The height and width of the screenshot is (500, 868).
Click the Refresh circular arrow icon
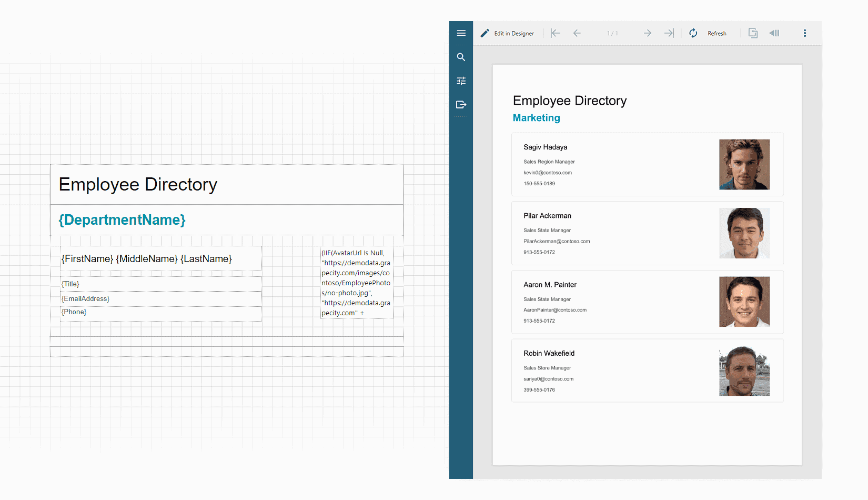pos(693,33)
